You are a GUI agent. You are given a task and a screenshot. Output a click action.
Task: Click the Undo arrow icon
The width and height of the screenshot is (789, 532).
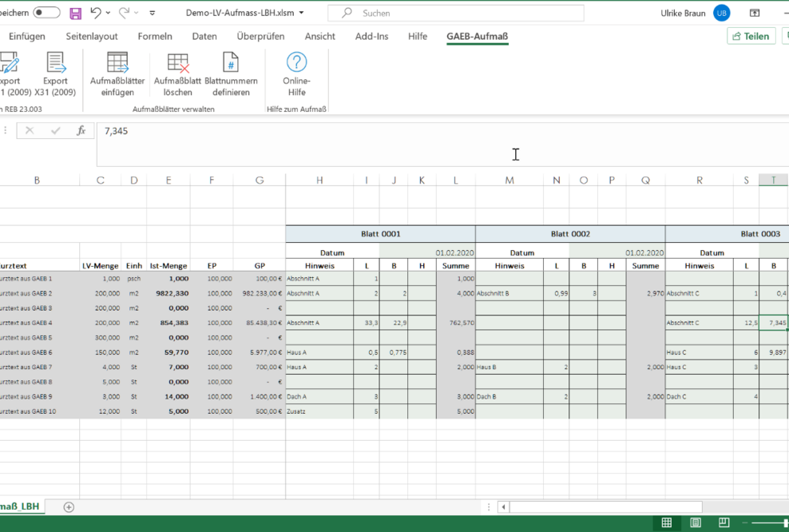96,13
